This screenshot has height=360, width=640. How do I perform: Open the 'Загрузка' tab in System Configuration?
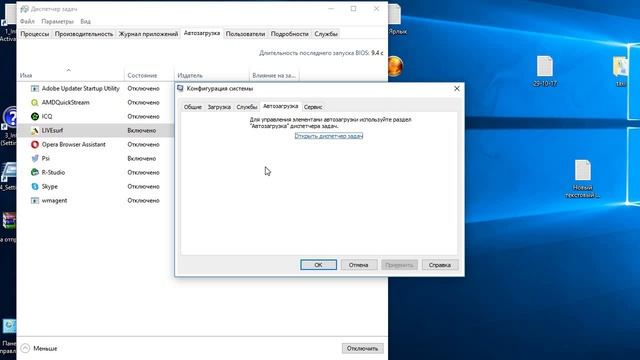click(219, 107)
